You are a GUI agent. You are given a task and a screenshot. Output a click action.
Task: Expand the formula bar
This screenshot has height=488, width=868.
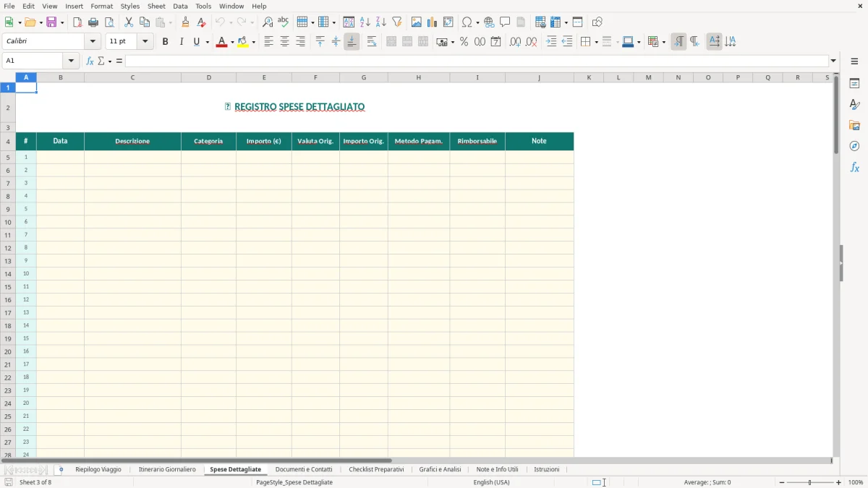[833, 61]
